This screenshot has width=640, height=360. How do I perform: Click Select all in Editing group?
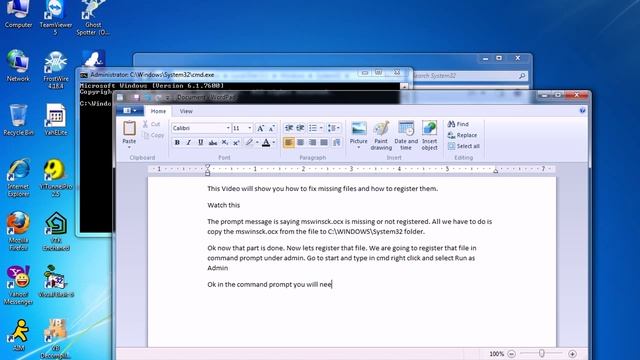pos(464,146)
